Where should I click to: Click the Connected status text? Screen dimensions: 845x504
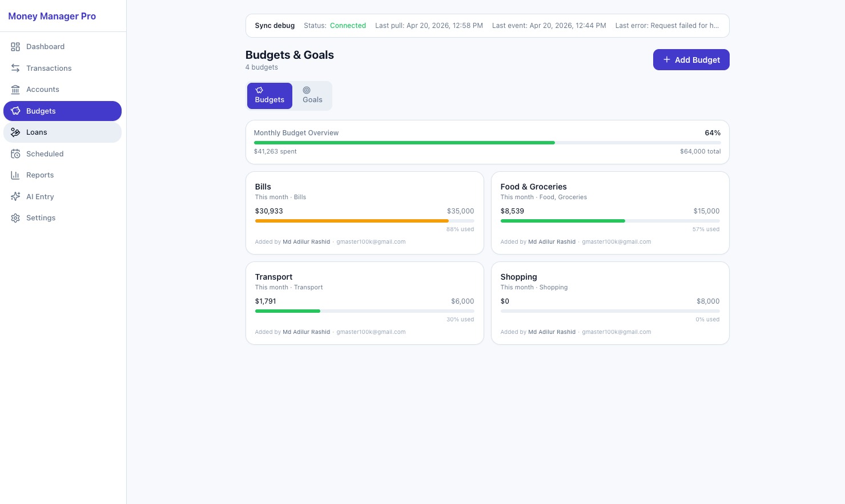click(348, 26)
